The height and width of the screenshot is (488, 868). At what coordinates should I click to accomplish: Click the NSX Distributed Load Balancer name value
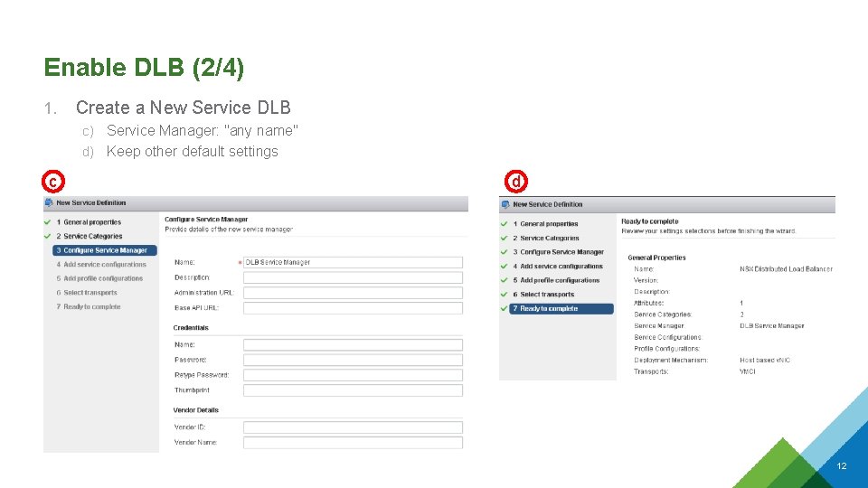pos(786,269)
